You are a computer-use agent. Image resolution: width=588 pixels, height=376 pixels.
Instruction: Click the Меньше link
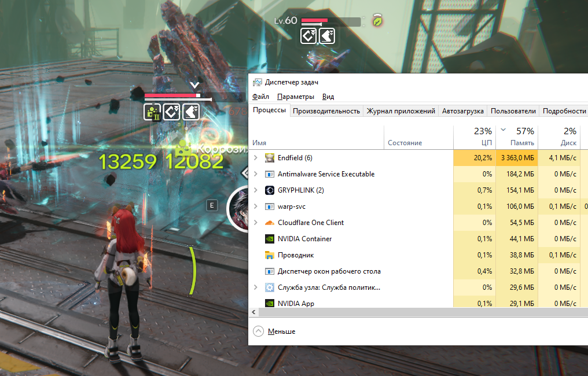tap(282, 331)
